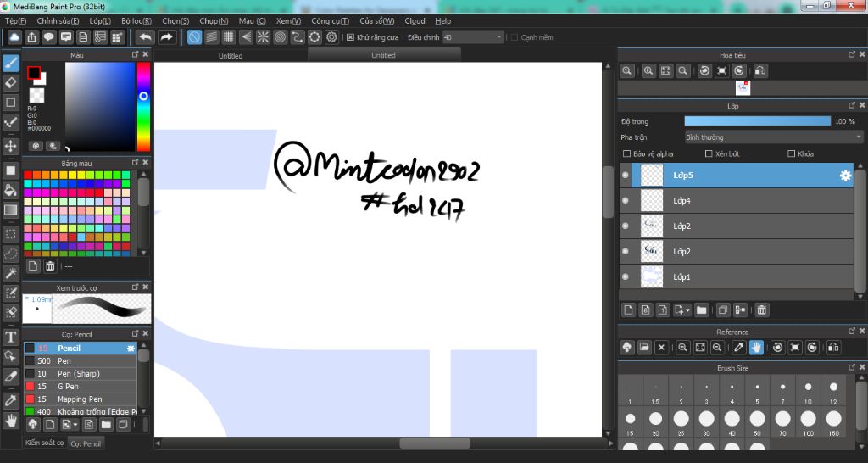This screenshot has width=868, height=463.
Task: Open the Tệp menu
Action: (15, 20)
